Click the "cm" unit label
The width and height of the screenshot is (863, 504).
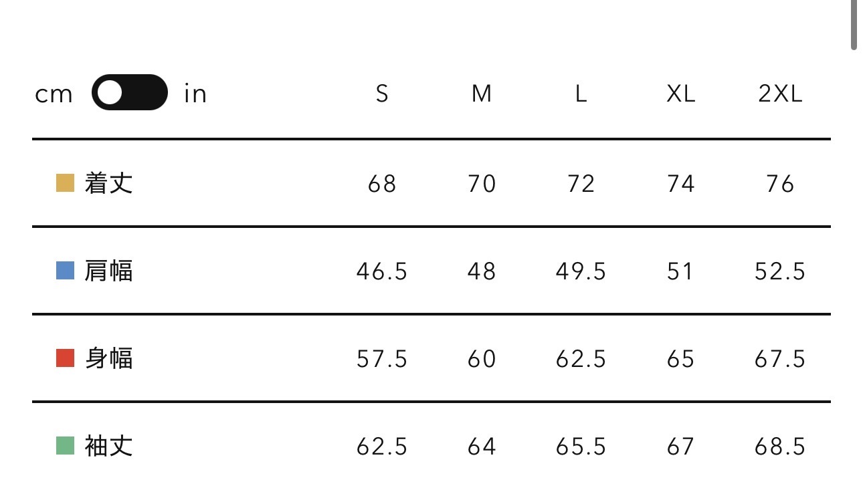pos(54,94)
